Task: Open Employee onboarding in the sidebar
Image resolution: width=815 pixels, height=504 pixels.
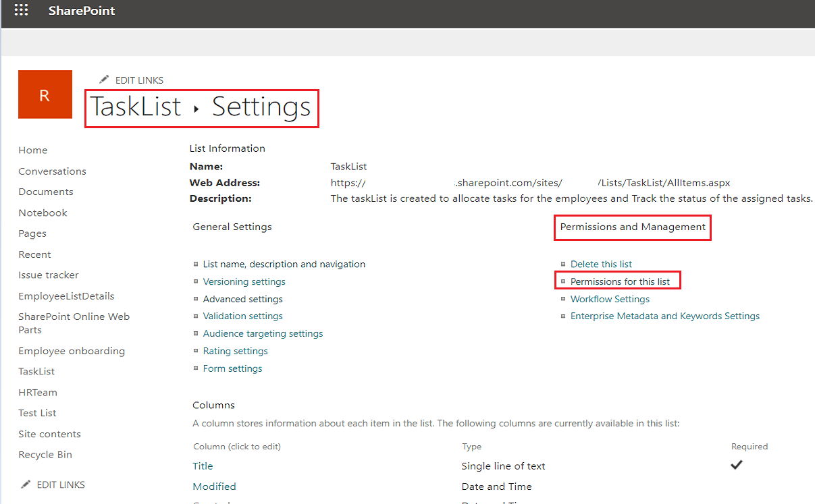Action: (x=72, y=351)
